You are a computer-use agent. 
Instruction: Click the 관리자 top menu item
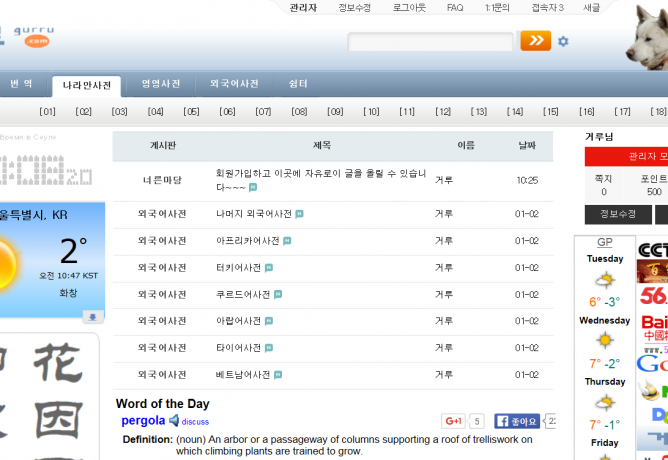(303, 8)
